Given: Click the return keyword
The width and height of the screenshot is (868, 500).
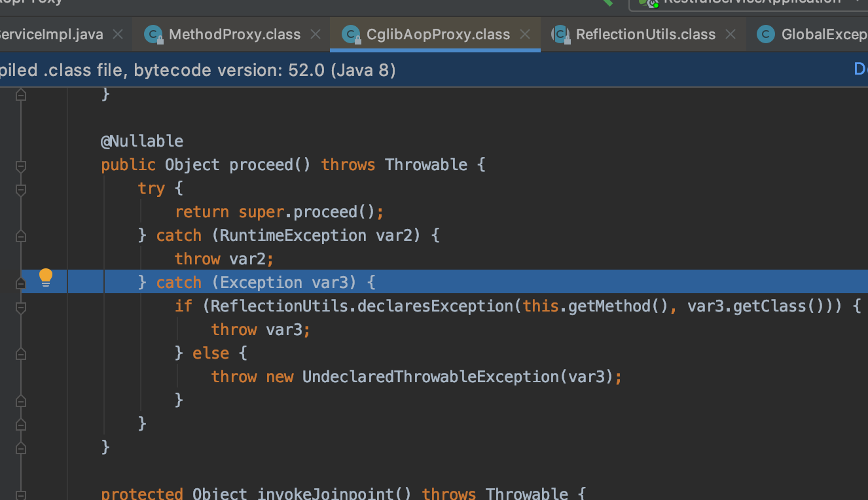Looking at the screenshot, I should click(202, 212).
